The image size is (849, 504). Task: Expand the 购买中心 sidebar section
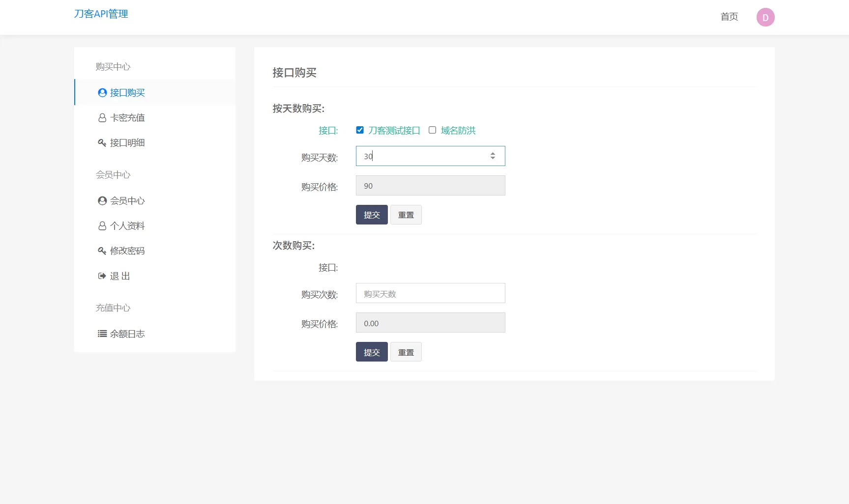pyautogui.click(x=113, y=66)
